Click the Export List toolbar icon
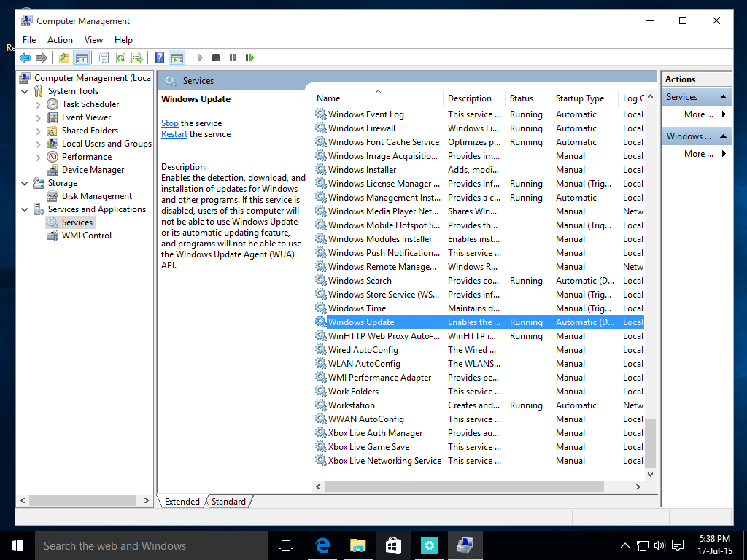The height and width of the screenshot is (560, 747). [137, 58]
